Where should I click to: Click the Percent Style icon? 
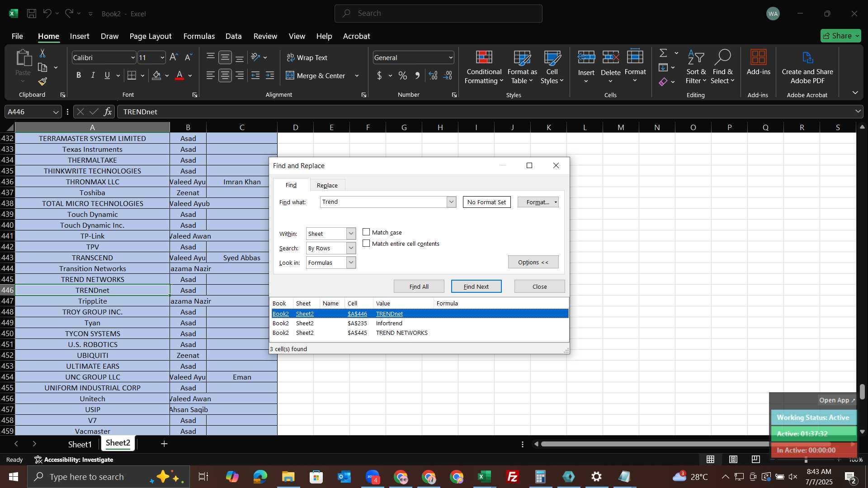click(x=402, y=75)
